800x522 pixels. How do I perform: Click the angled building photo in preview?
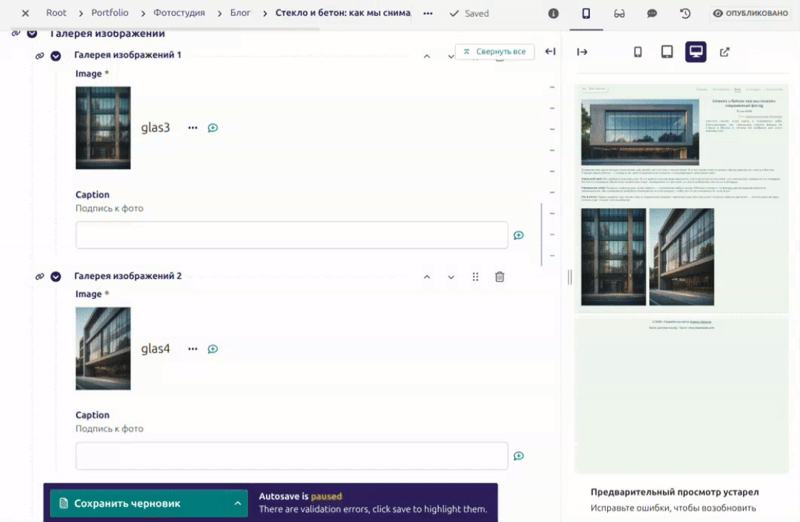(x=682, y=257)
